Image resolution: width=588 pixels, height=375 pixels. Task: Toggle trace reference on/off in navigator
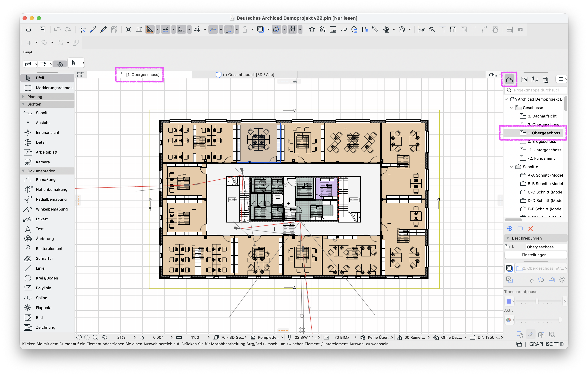coord(509,268)
